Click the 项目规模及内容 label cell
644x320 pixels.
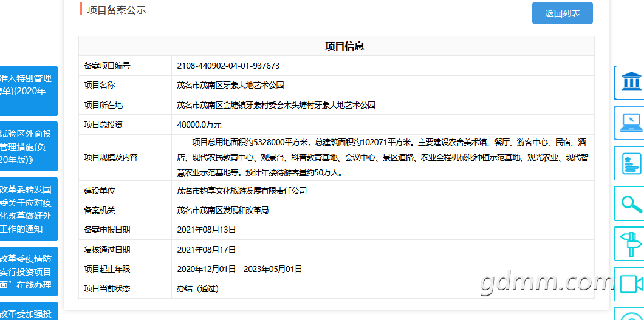(x=125, y=157)
